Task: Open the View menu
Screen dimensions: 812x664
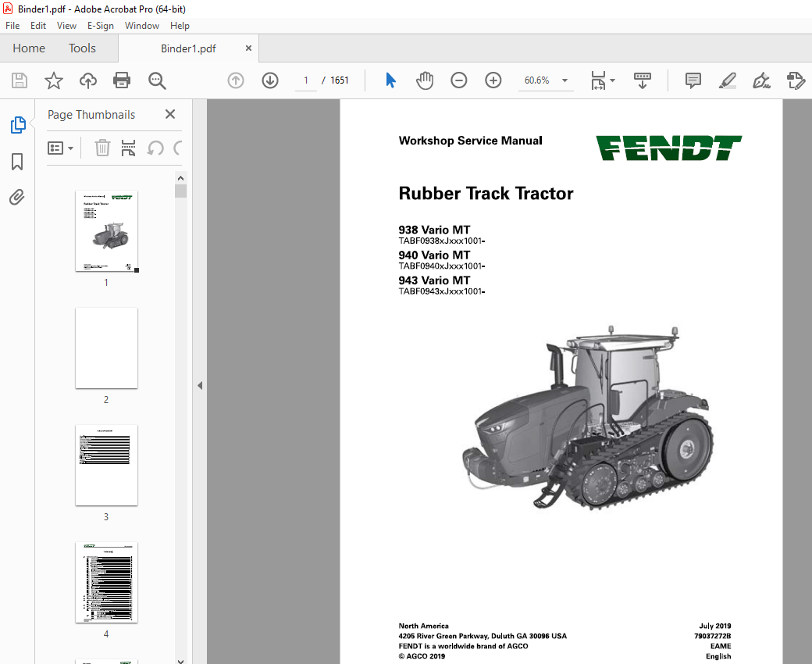Action: pos(66,25)
